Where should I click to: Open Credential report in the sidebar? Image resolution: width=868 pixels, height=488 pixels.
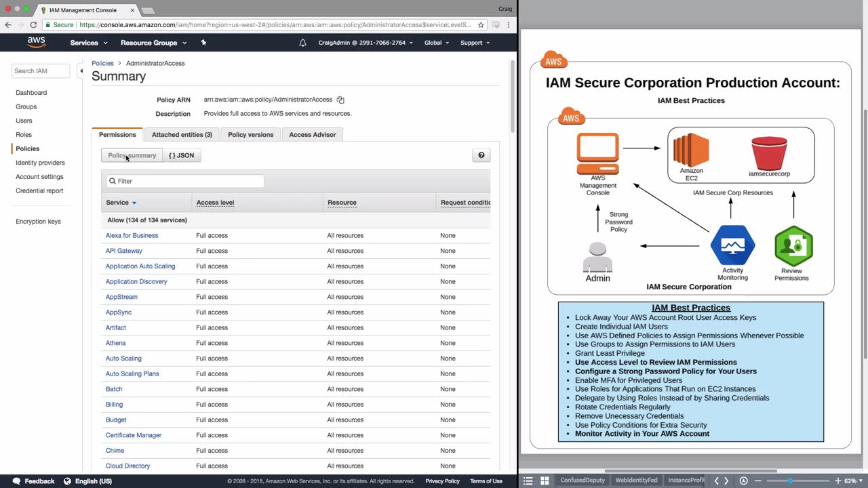pyautogui.click(x=39, y=191)
